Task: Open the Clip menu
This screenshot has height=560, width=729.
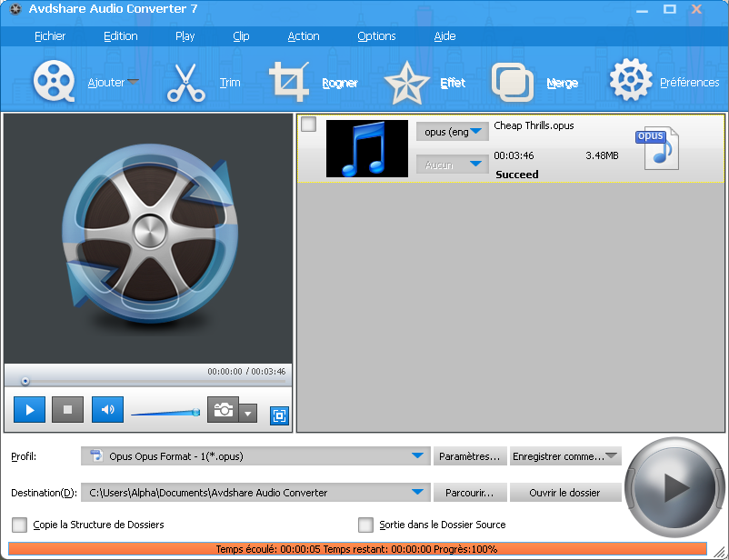Action: click(241, 36)
